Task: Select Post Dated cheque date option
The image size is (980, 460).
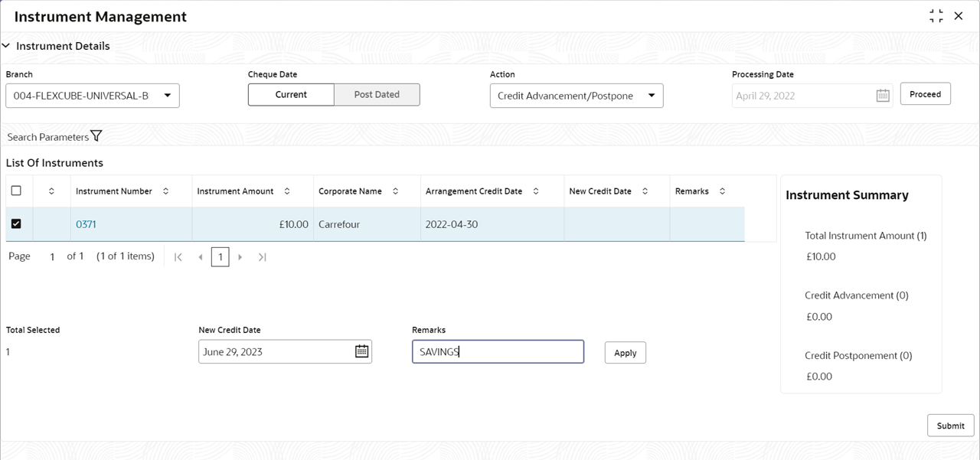Action: [377, 95]
